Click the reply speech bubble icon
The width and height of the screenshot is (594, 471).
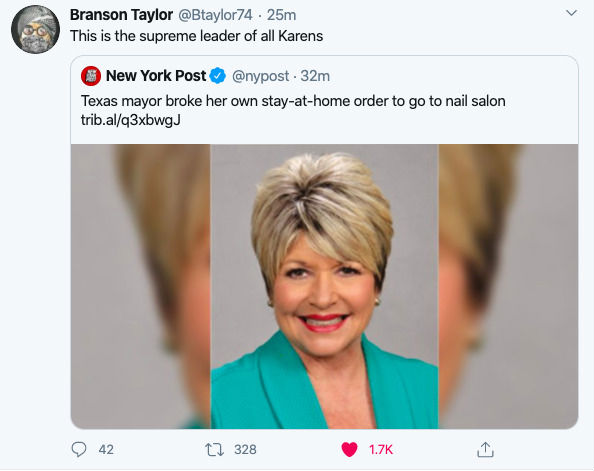tap(79, 449)
